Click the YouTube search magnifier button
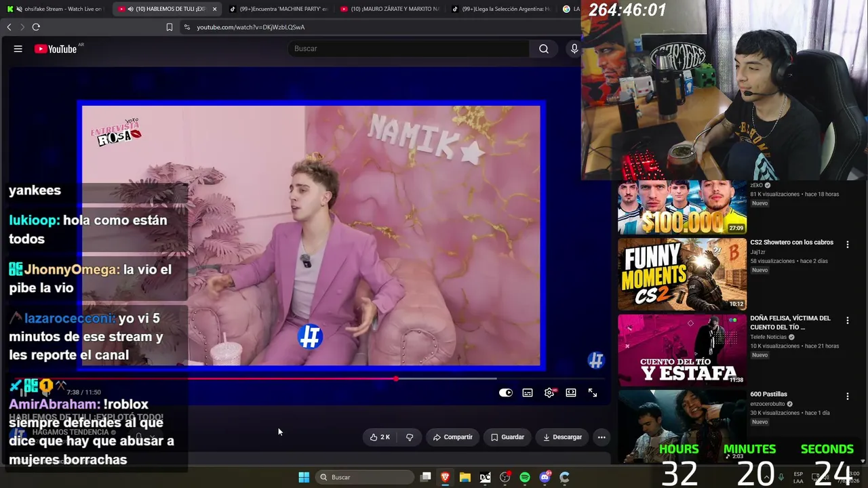Screen dimensions: 868x488 point(544,49)
